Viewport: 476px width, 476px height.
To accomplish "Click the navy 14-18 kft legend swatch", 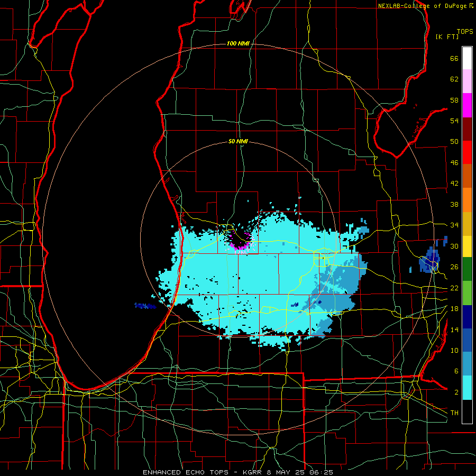I will (x=467, y=317).
